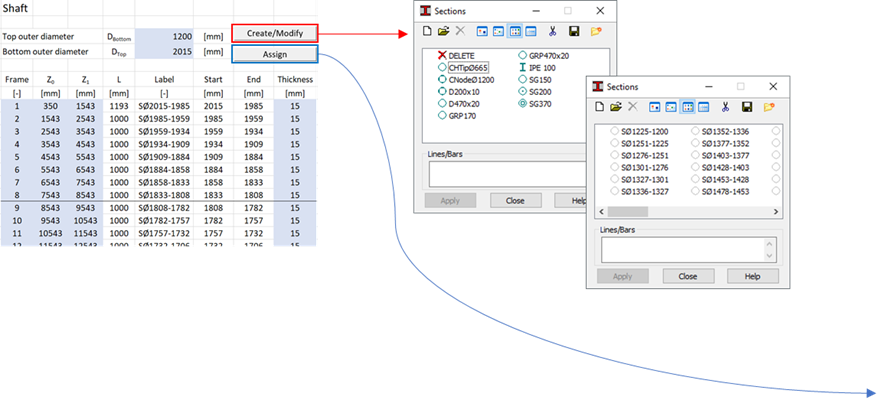Select section SØ1336-1327
Image resolution: width=886 pixels, height=403 pixels.
point(639,192)
